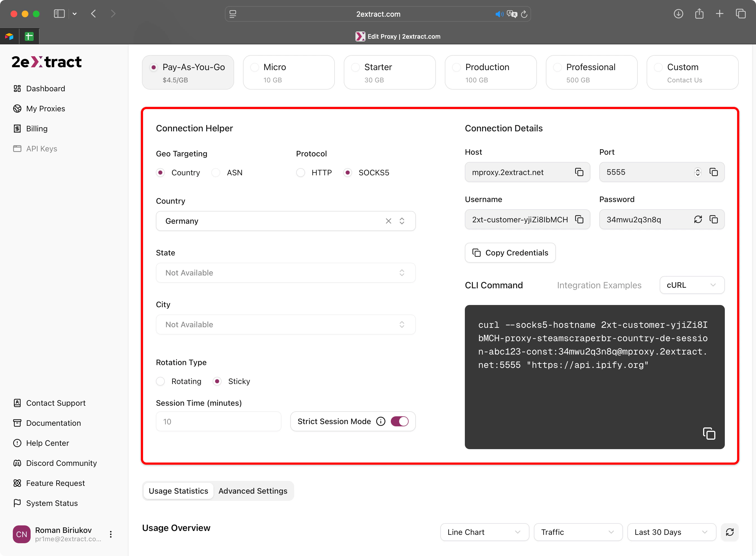Copy the CLI command in code block
Image resolution: width=756 pixels, height=556 pixels.
(709, 434)
